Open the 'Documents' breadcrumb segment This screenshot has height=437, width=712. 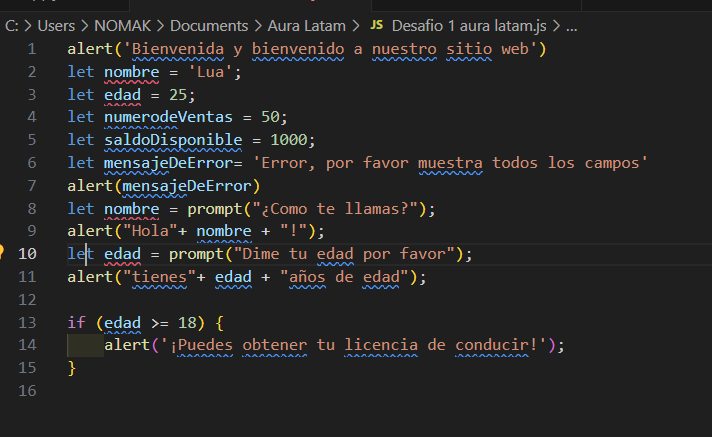pyautogui.click(x=209, y=26)
